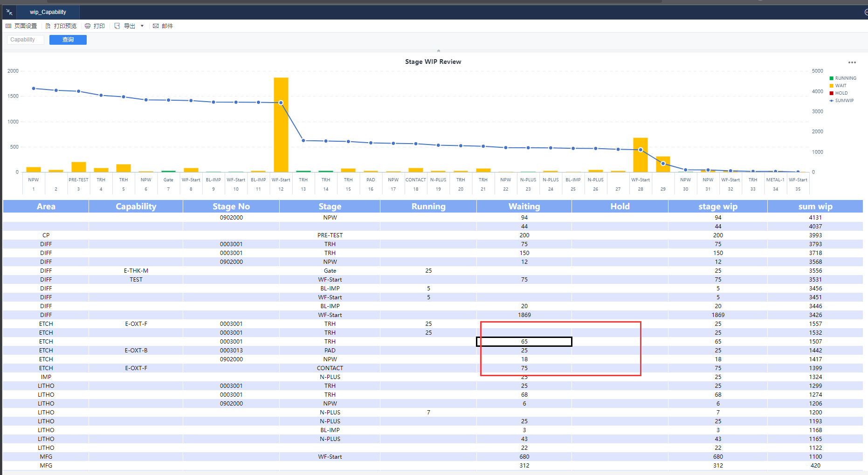
Task: Select the E-THK-M capability cell
Action: pyautogui.click(x=136, y=271)
